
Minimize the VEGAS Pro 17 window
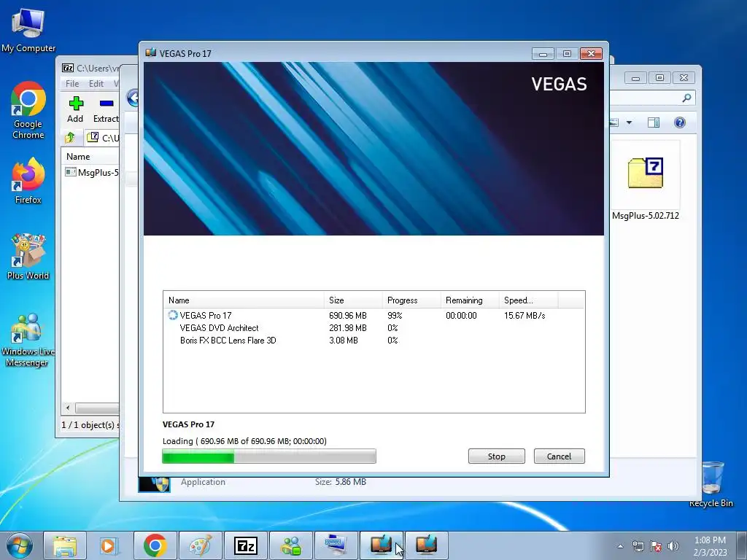click(543, 53)
